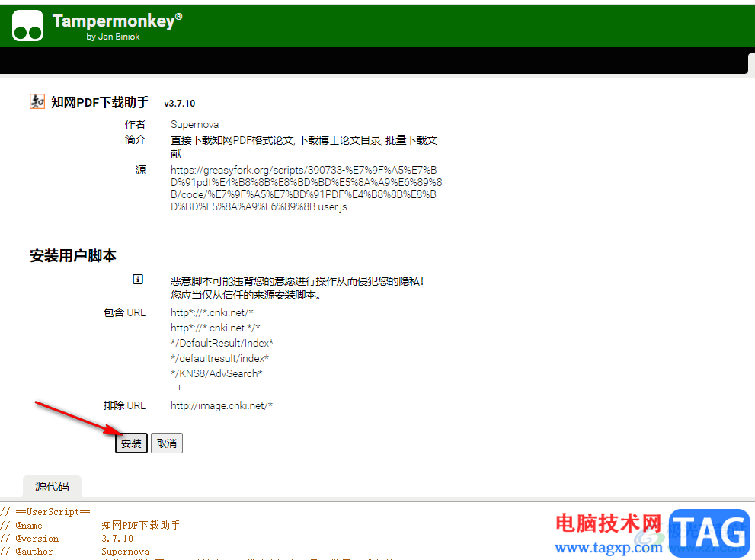Click include URL */DefaultResult/Index*
Viewport: 755px width, 560px height.
click(222, 343)
